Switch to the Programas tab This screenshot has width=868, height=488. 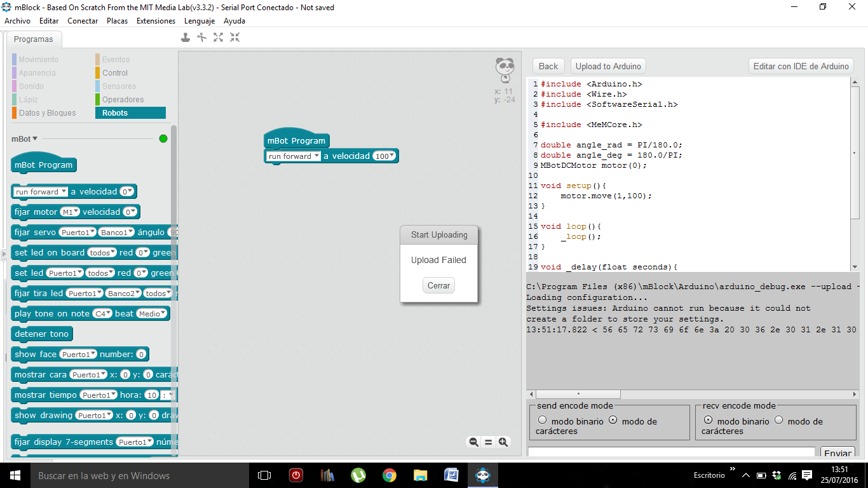coord(34,39)
